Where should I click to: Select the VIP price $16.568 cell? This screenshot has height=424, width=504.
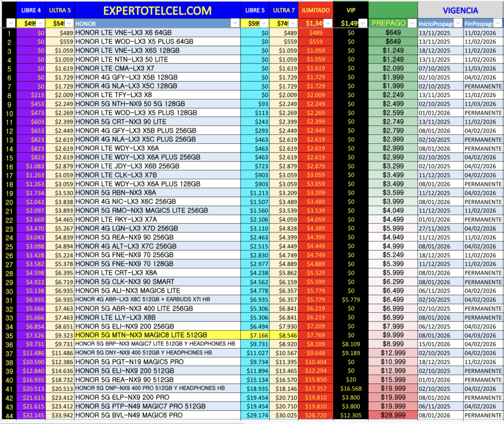tap(350, 389)
